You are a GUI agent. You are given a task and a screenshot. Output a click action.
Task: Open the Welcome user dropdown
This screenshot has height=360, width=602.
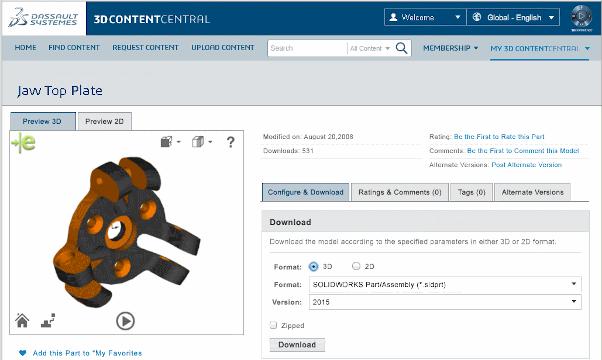coord(425,17)
